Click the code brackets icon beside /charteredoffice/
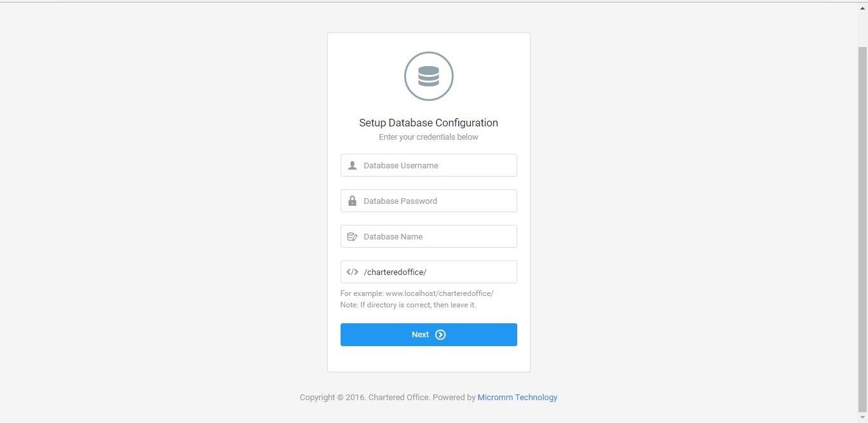The height and width of the screenshot is (423, 868). point(352,272)
